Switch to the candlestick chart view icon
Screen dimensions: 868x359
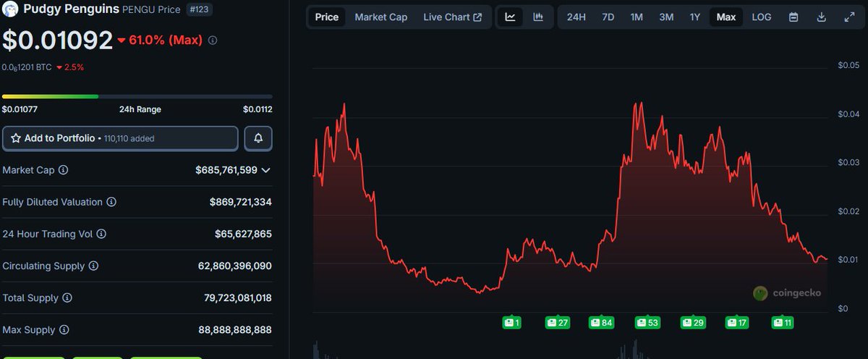(x=538, y=17)
